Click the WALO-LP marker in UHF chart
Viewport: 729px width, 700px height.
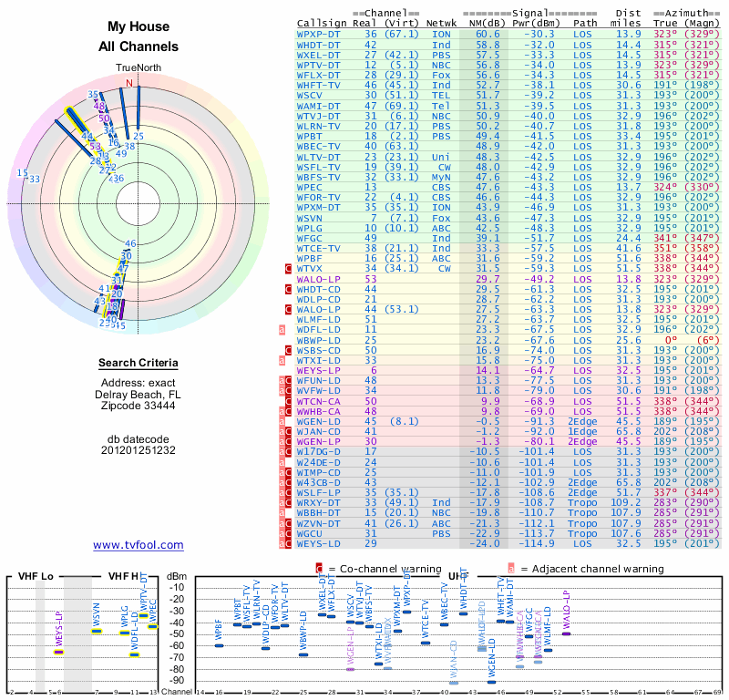coord(566,633)
